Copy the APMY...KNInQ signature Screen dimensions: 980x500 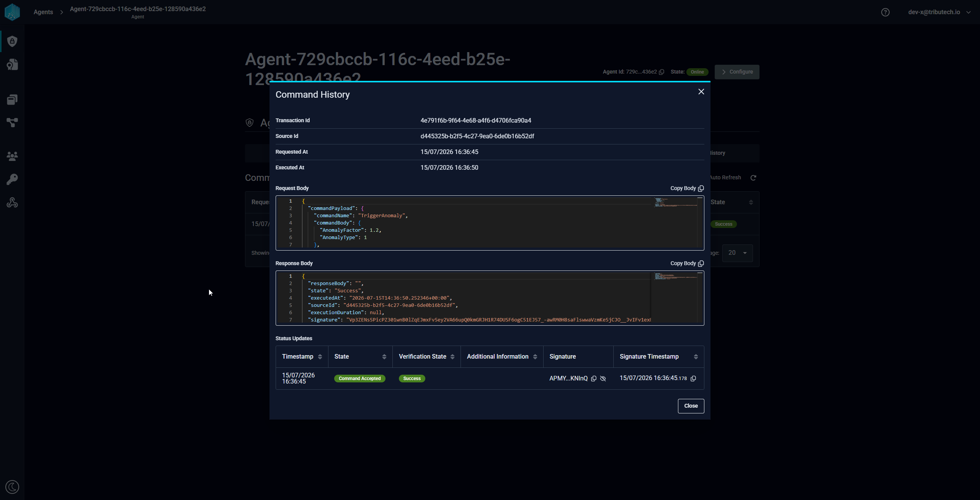click(594, 379)
